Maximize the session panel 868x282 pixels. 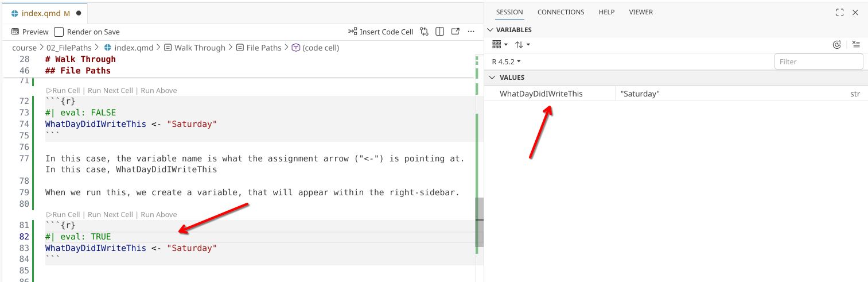pos(840,12)
